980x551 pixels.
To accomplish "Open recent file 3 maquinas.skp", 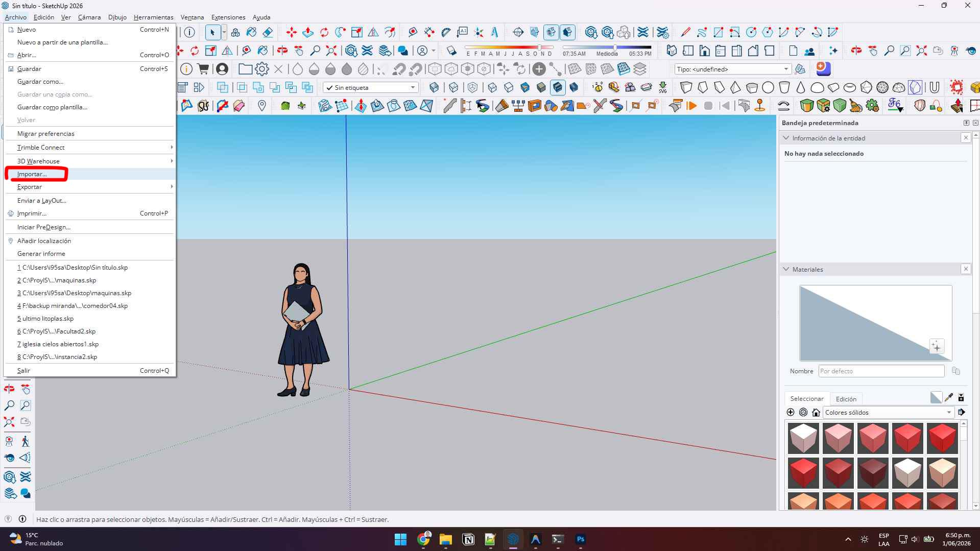I will [x=90, y=293].
